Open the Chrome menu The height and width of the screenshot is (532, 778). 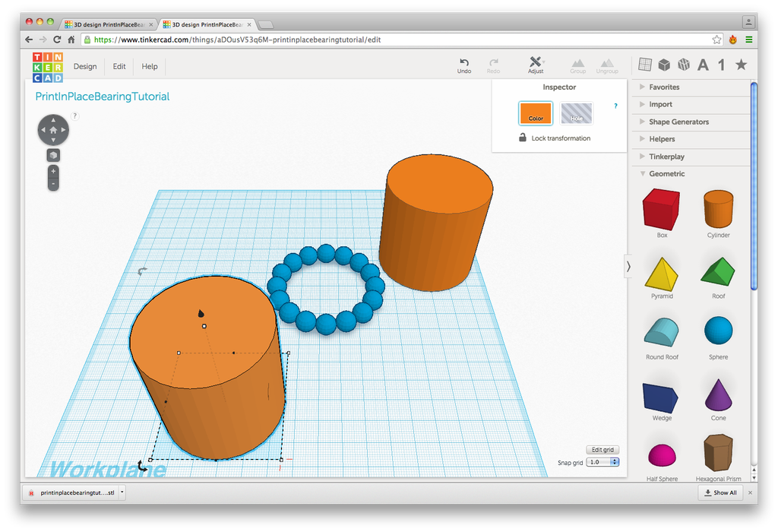click(748, 40)
